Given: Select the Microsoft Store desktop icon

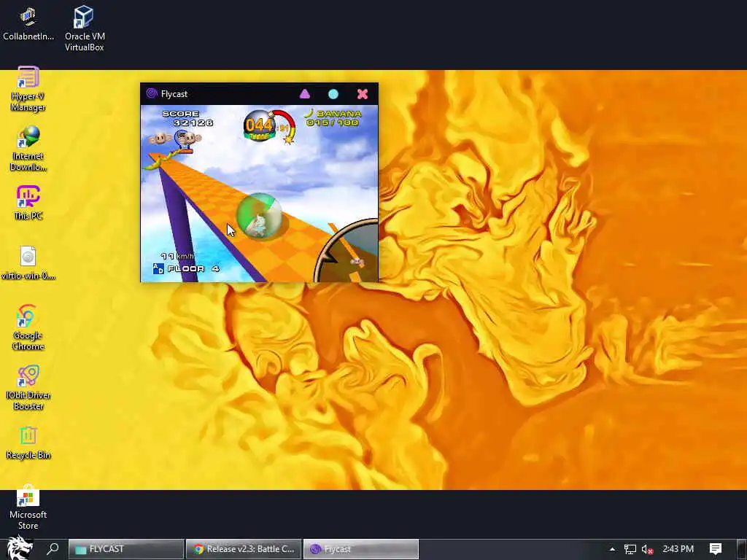Looking at the screenshot, I should (28, 507).
